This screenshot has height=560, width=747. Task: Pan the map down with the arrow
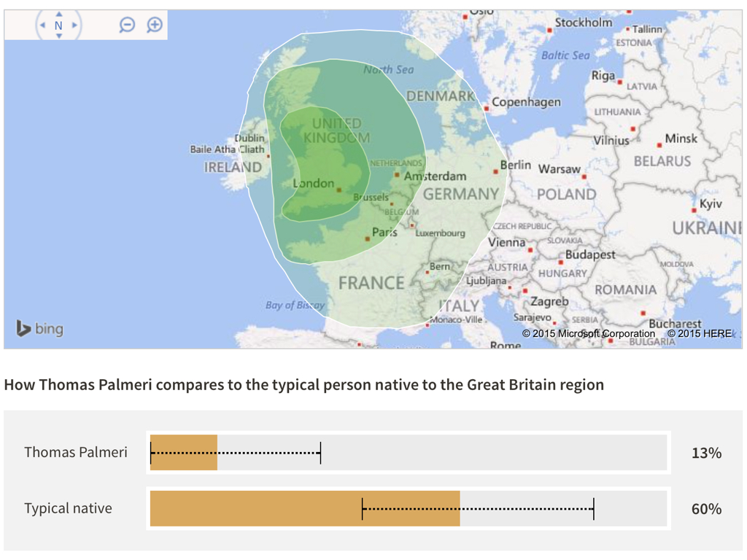(x=58, y=36)
